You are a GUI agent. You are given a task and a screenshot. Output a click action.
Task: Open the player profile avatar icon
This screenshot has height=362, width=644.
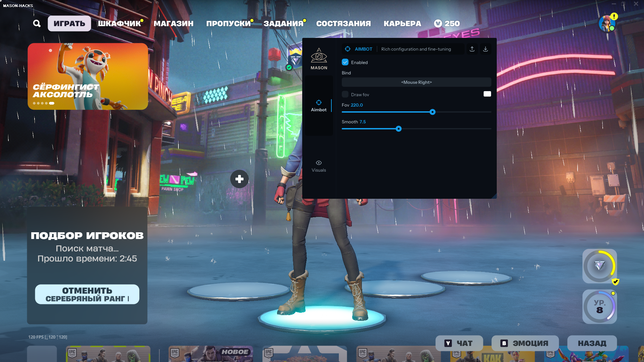(606, 23)
